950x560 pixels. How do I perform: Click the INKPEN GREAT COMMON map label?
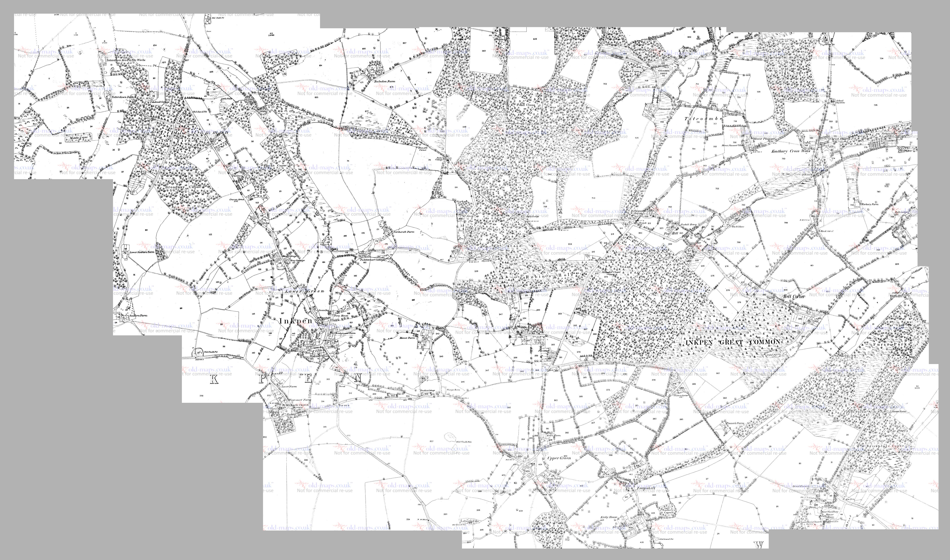(732, 342)
